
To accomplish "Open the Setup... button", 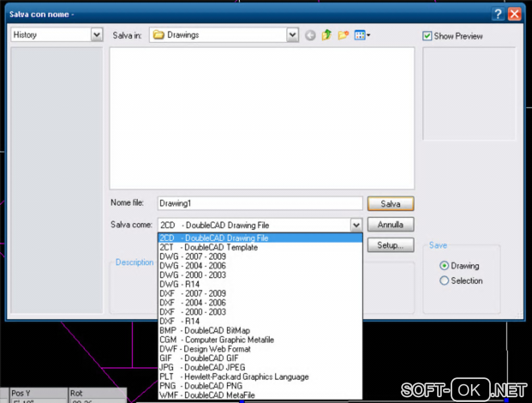I will point(391,245).
